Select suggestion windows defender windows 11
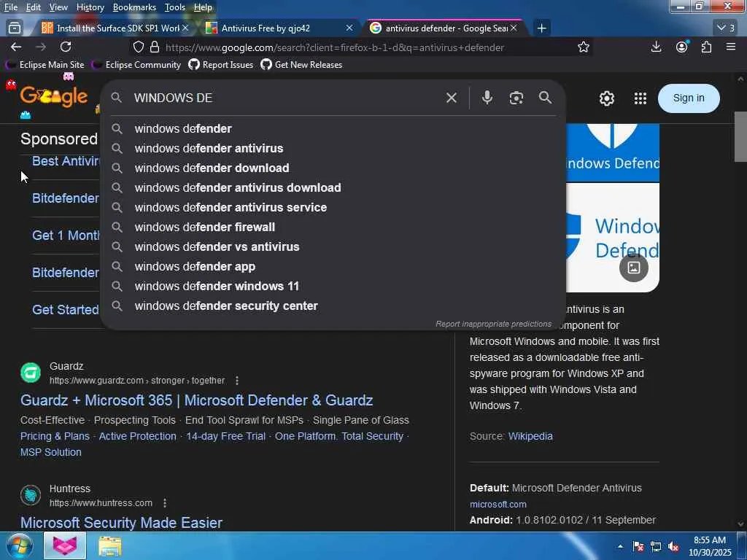747x560 pixels. pyautogui.click(x=333, y=286)
